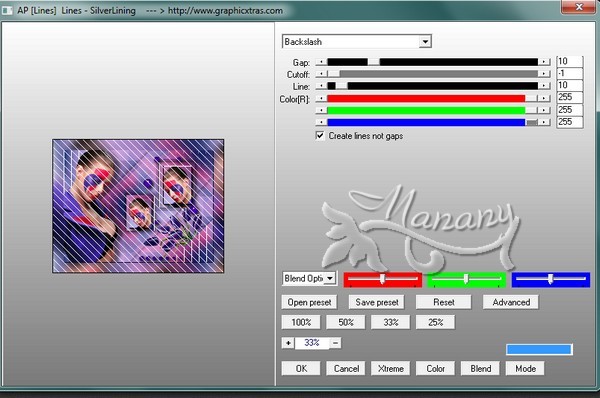Adjust the green blend slider

466,279
